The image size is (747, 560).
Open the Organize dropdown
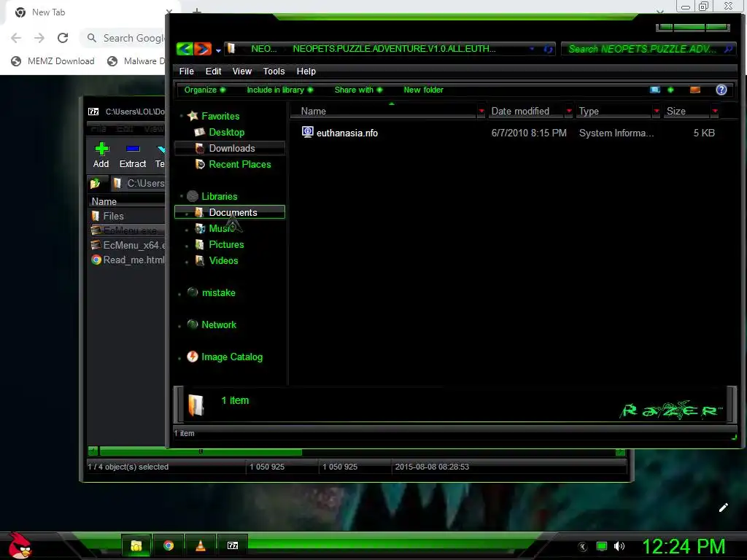[205, 90]
